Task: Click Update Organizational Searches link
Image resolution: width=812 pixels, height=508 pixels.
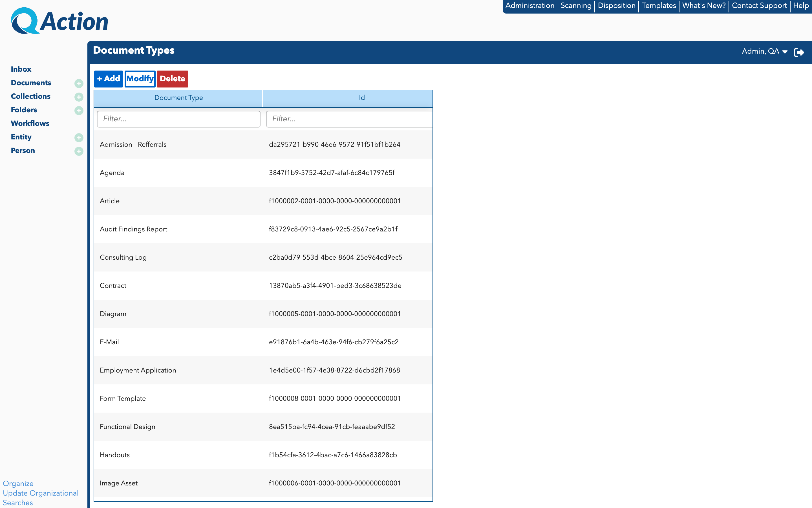Action: tap(41, 498)
